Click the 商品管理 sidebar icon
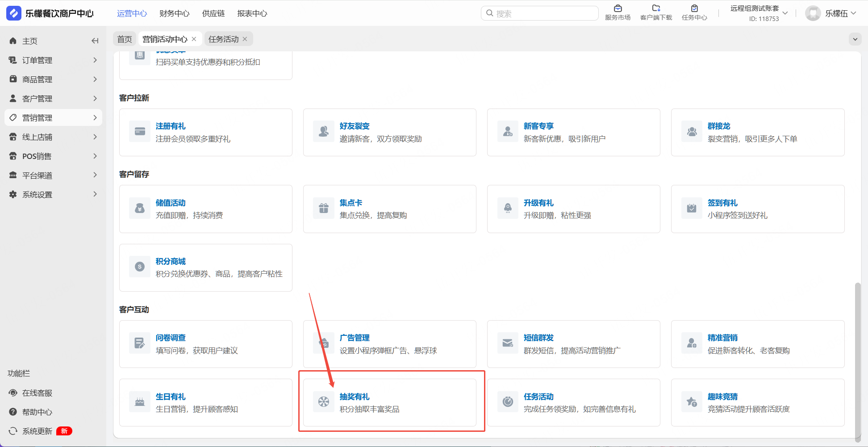 [x=13, y=79]
